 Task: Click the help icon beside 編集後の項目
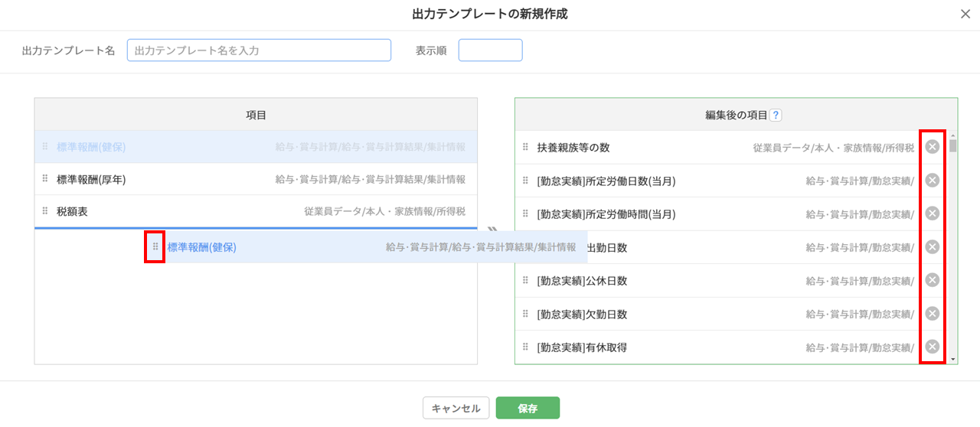click(x=776, y=116)
